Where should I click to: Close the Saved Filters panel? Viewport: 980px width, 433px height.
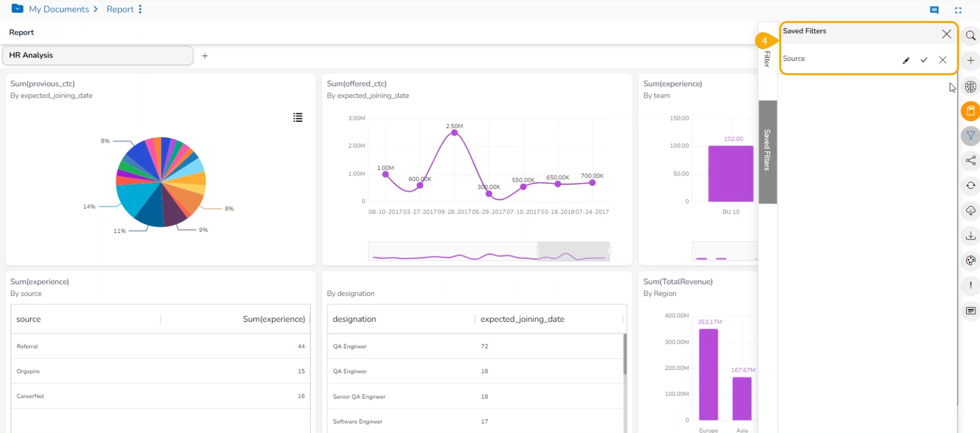click(946, 34)
